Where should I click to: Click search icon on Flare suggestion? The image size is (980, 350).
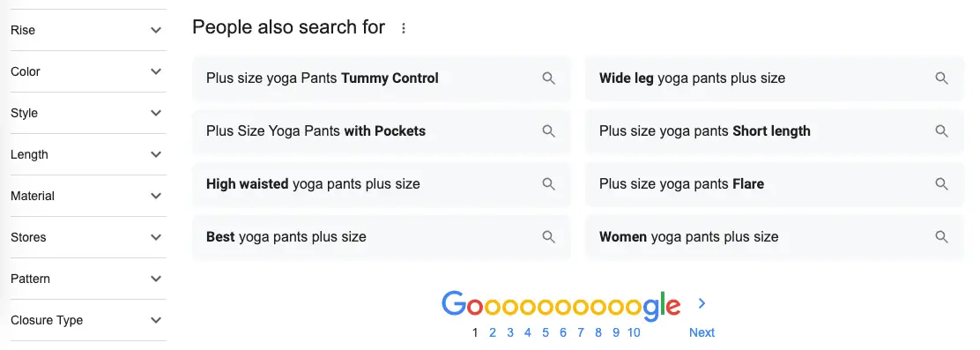click(x=942, y=183)
